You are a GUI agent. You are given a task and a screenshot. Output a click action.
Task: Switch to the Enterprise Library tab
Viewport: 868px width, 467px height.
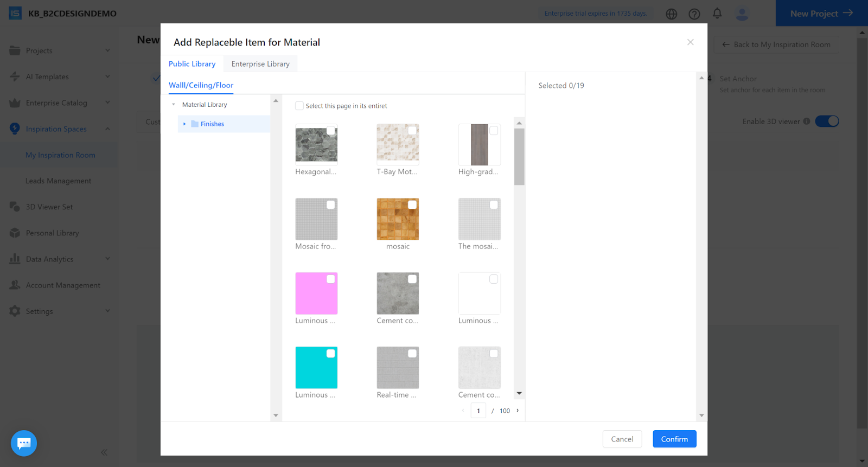(x=260, y=64)
